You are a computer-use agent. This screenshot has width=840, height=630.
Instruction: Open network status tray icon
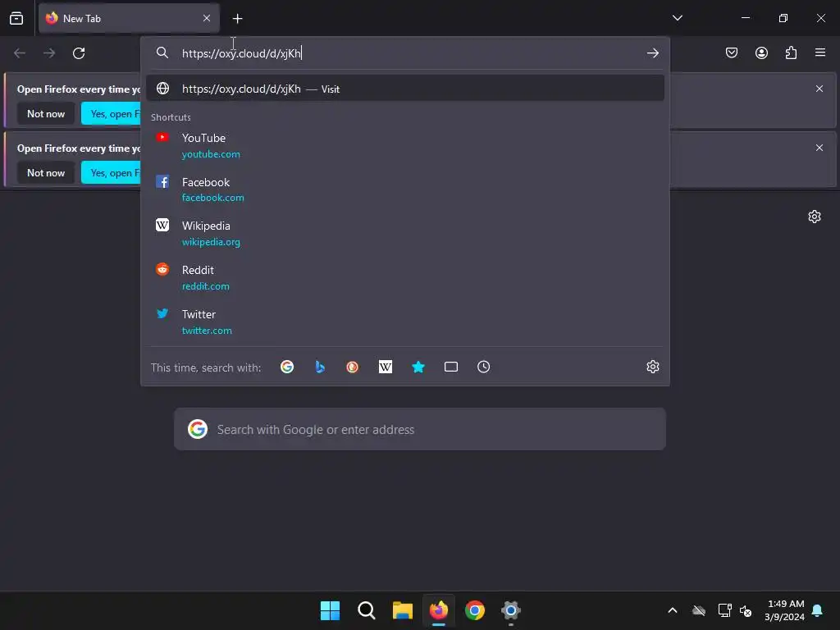pos(725,610)
